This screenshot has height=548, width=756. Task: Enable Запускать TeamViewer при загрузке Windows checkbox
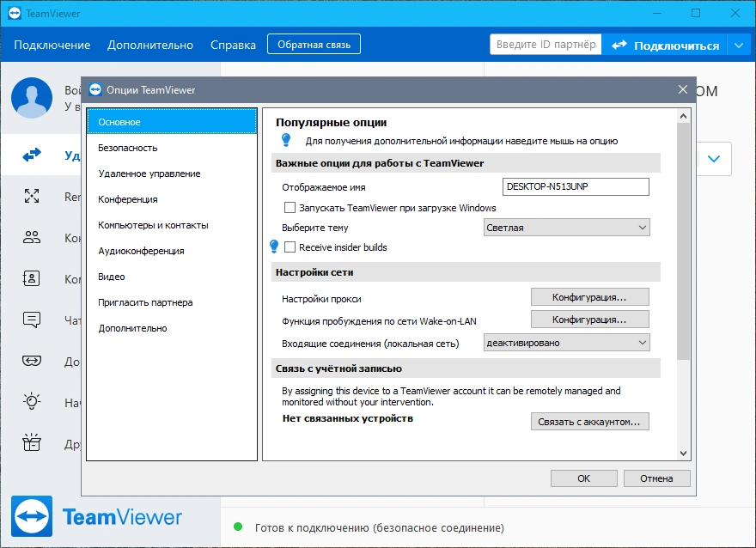tap(290, 208)
